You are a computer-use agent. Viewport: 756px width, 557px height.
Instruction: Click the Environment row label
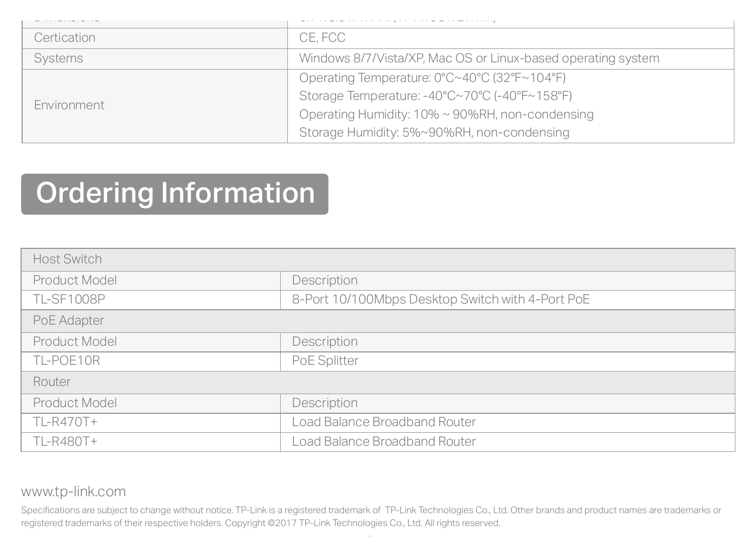[x=69, y=105]
